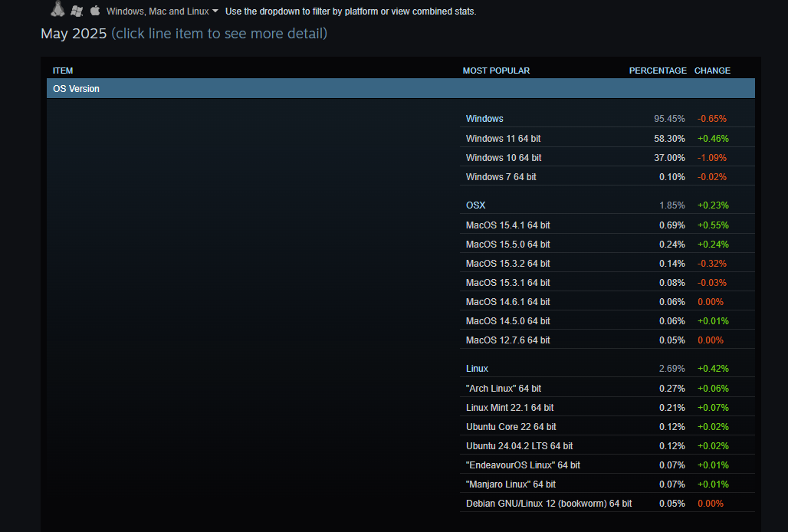Click the OSX category row
The width and height of the screenshot is (788, 532).
coord(607,205)
